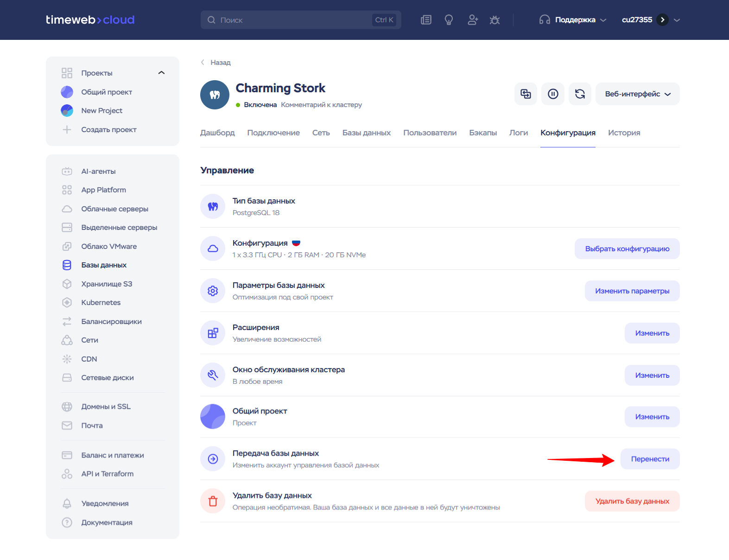Click the bug report icon

click(494, 20)
